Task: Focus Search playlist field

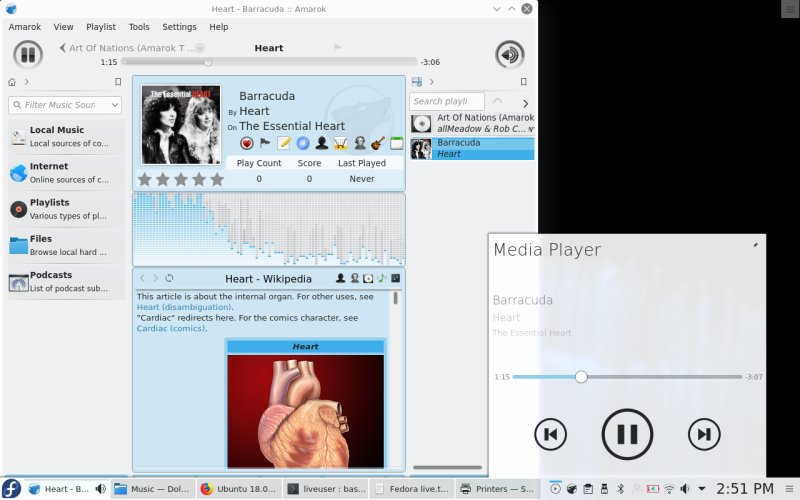Action: [447, 101]
